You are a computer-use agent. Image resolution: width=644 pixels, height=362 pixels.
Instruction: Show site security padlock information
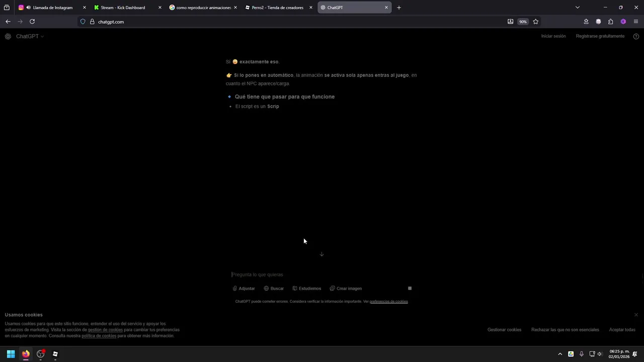[x=92, y=22]
